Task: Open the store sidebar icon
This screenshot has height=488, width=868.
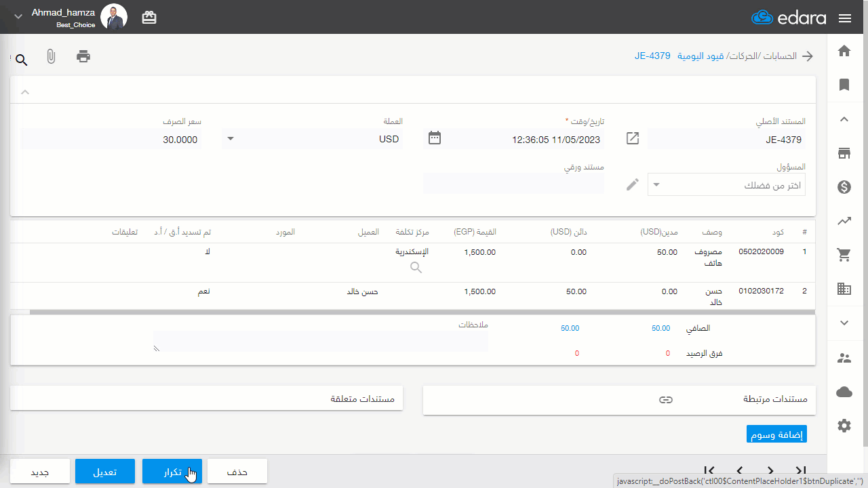Action: coord(844,153)
